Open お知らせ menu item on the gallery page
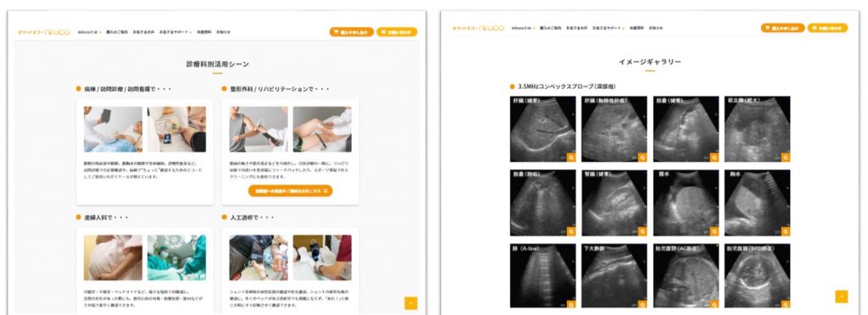Image resolution: width=868 pixels, height=315 pixels. tap(656, 28)
